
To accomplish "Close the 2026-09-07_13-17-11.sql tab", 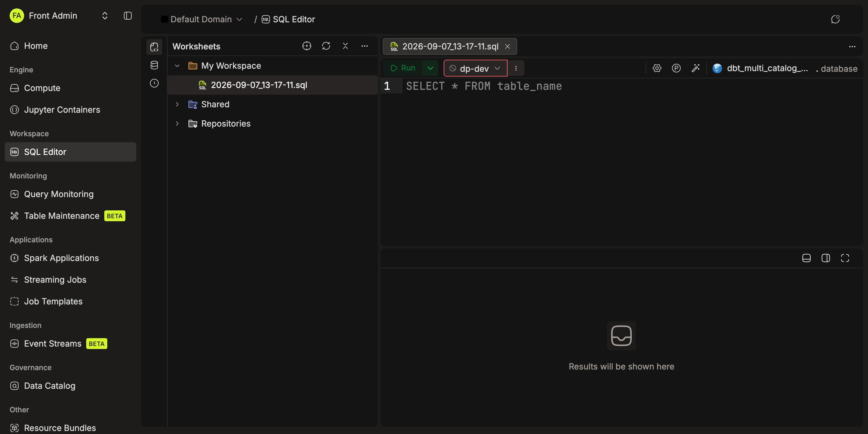I will pyautogui.click(x=508, y=46).
